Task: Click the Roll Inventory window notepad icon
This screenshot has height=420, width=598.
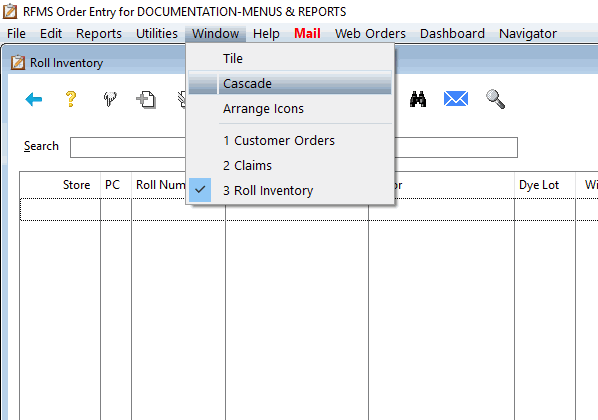Action: [18, 63]
